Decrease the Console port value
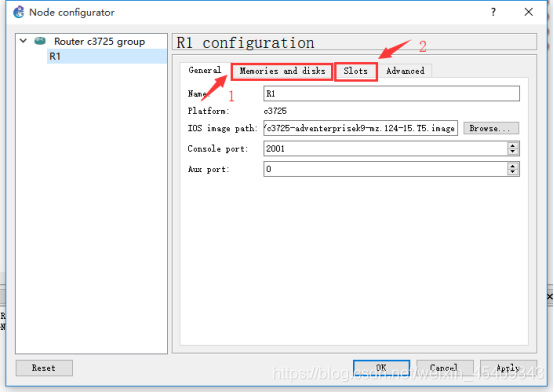 (x=513, y=152)
